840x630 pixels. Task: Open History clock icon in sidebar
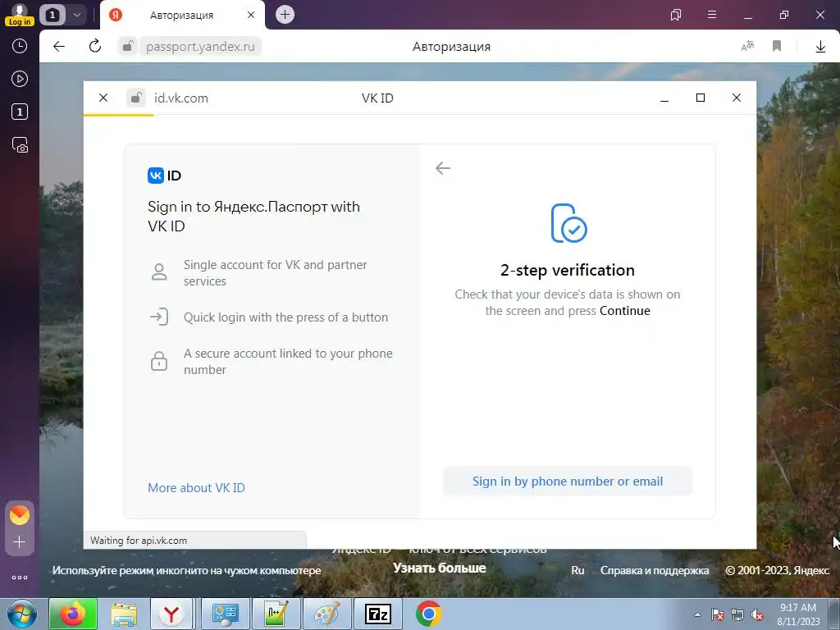tap(20, 46)
